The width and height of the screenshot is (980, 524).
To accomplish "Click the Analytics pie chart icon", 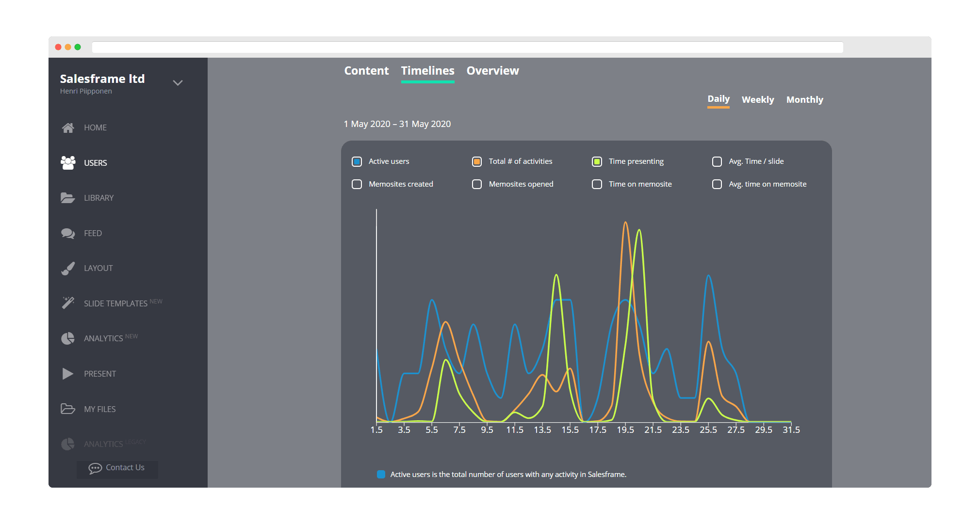I will (68, 338).
